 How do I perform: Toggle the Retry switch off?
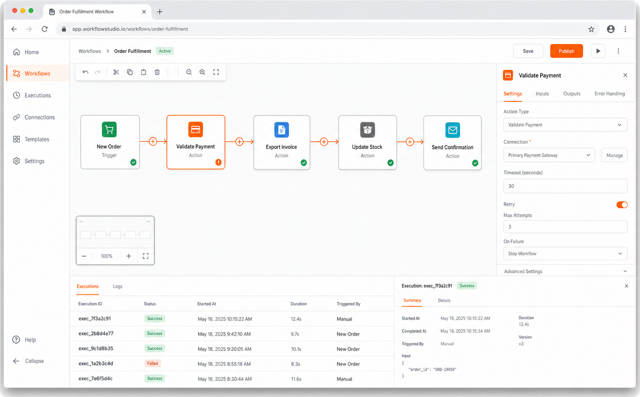(622, 205)
